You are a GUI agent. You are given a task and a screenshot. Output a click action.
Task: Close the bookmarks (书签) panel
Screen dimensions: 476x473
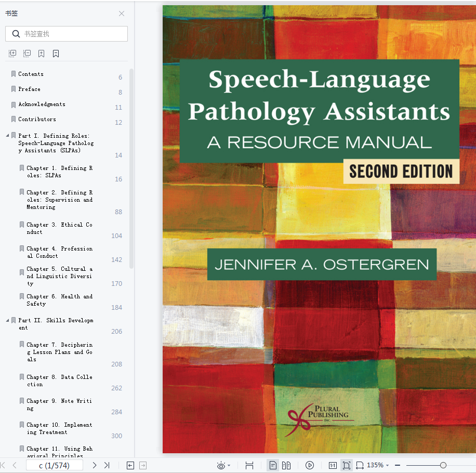click(122, 14)
